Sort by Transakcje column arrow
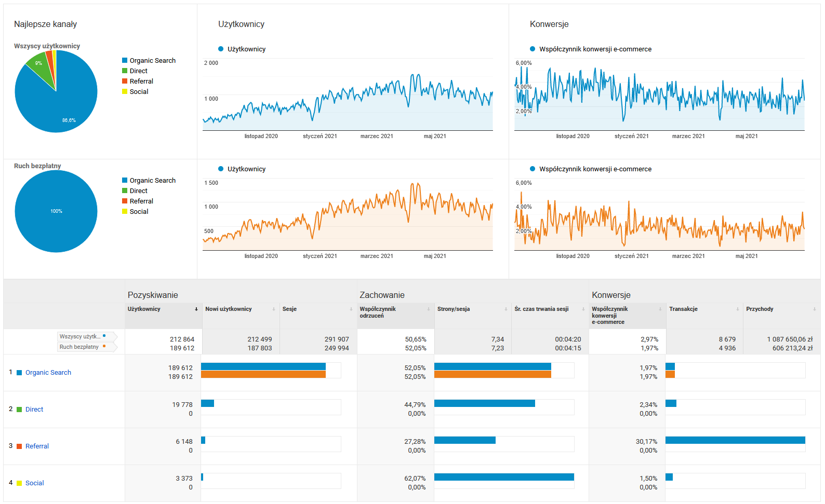Image resolution: width=825 pixels, height=504 pixels. (738, 309)
